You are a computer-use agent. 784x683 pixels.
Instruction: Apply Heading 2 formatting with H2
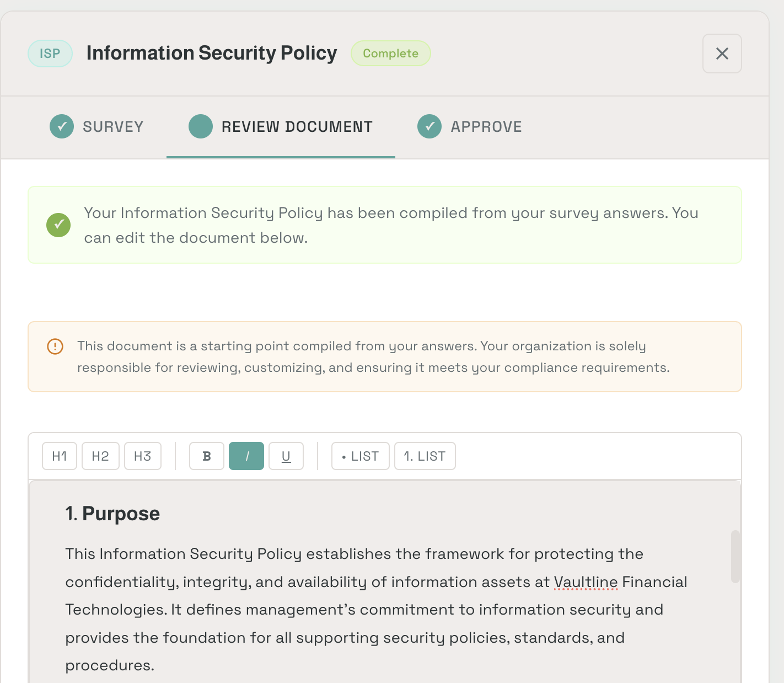[x=100, y=456]
